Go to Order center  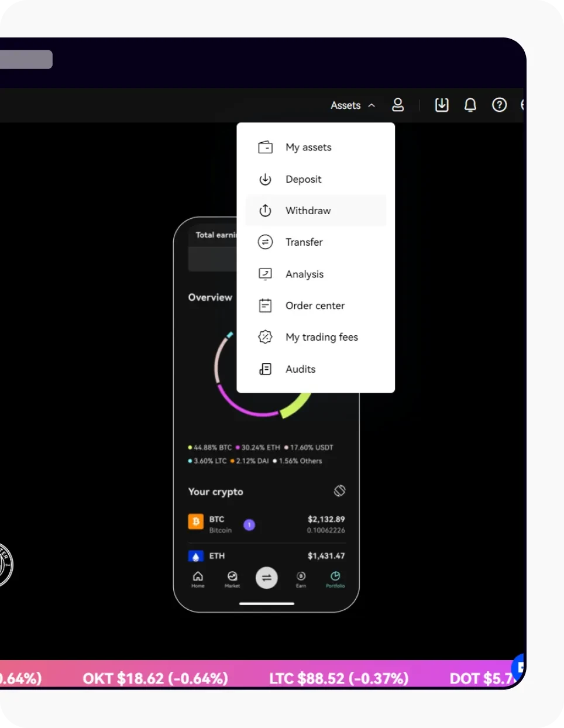click(315, 305)
